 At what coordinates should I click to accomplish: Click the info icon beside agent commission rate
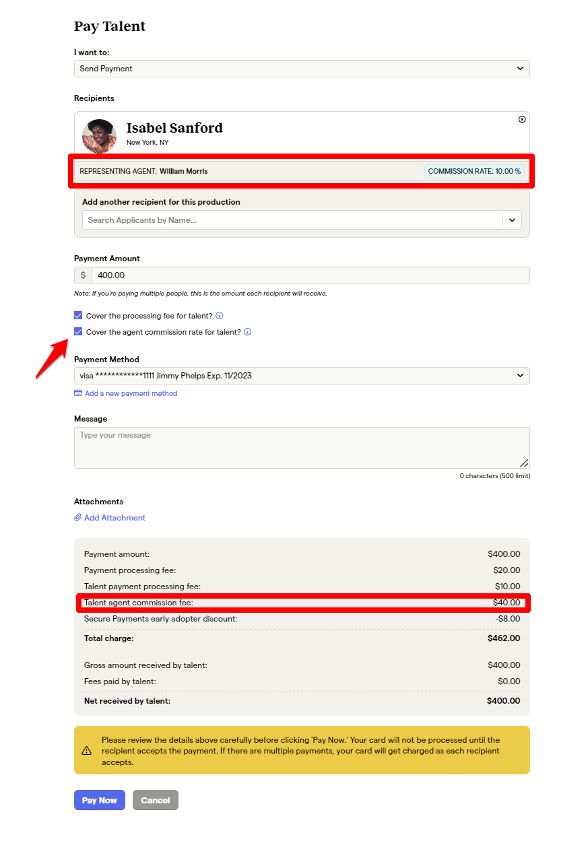point(247,332)
